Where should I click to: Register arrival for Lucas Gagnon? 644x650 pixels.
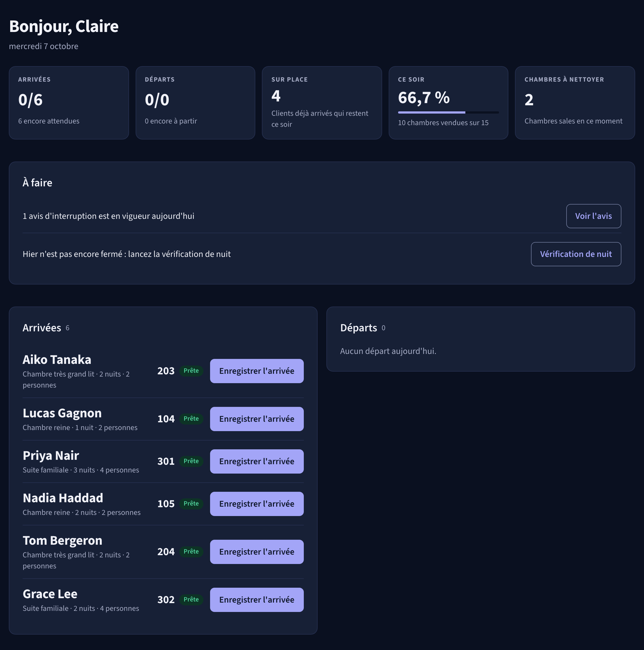pyautogui.click(x=257, y=419)
